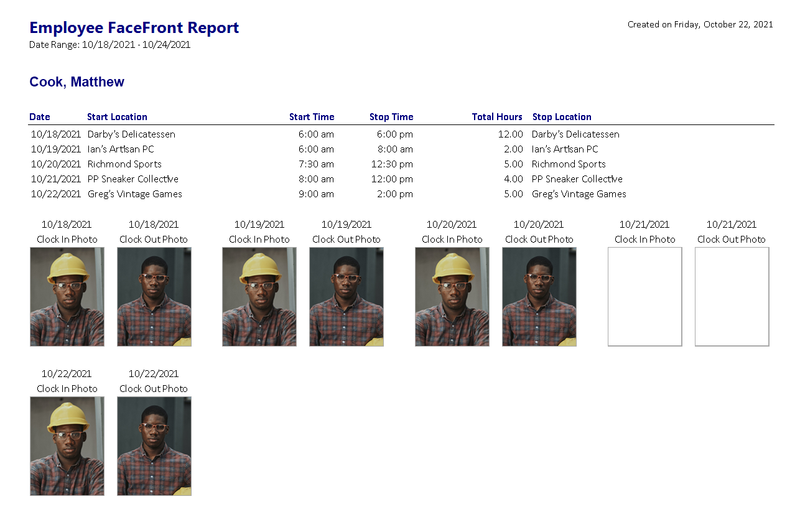The width and height of the screenshot is (800, 532).
Task: Select the 10/19/2021 Clock In photo
Action: point(259,296)
